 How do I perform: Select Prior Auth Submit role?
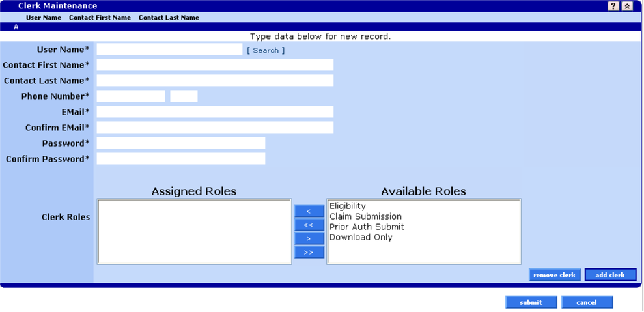[x=367, y=227]
